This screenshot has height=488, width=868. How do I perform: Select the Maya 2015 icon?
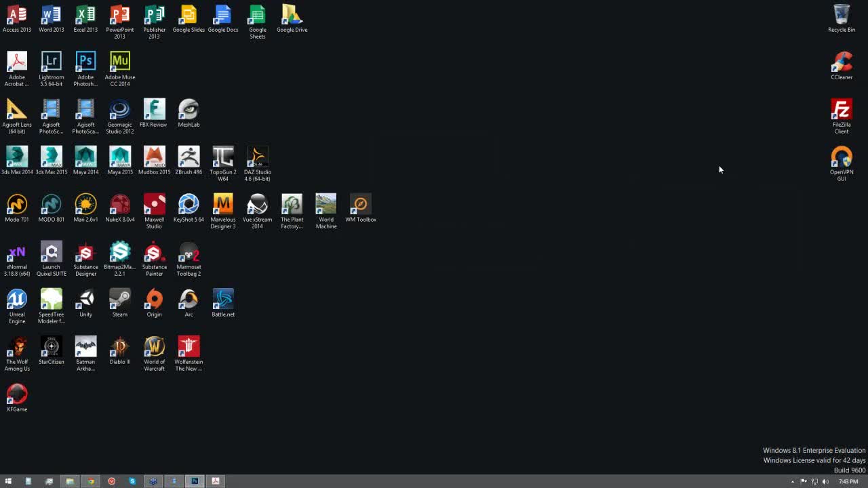120,161
